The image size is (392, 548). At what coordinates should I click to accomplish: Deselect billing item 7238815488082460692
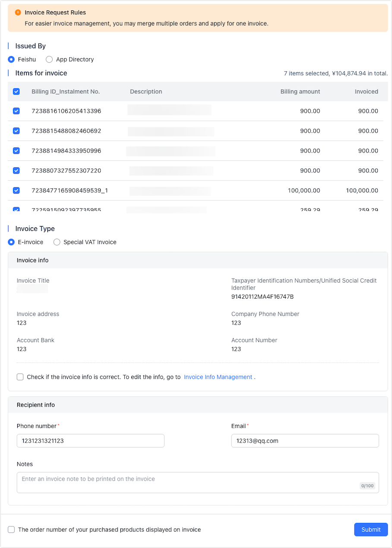16,131
